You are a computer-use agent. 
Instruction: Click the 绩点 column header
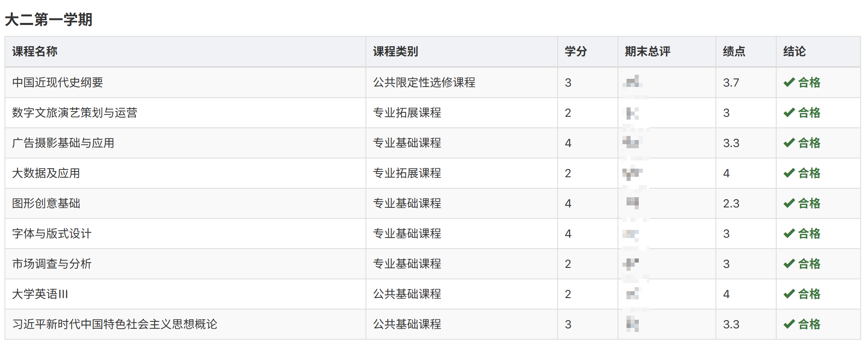[734, 51]
